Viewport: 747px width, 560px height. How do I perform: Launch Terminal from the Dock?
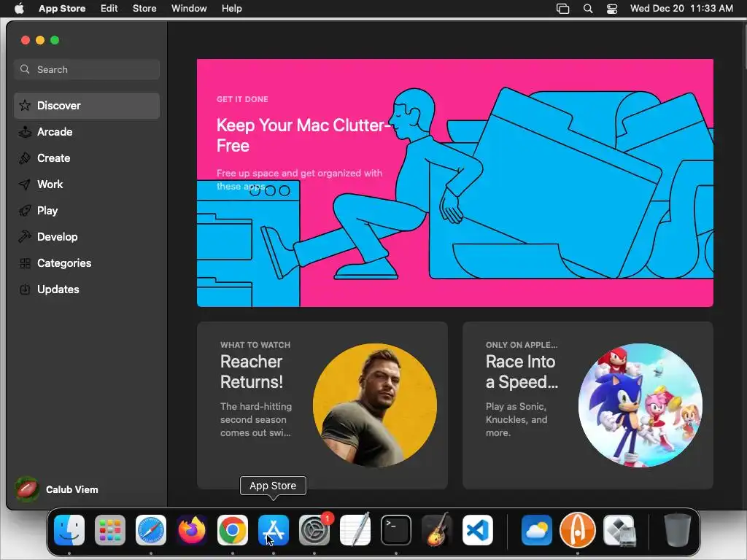[x=396, y=530]
